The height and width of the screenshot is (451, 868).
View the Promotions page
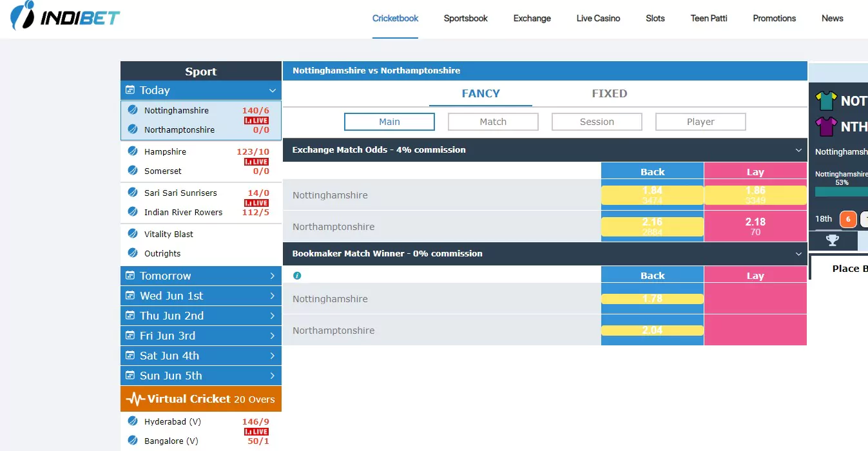(775, 18)
